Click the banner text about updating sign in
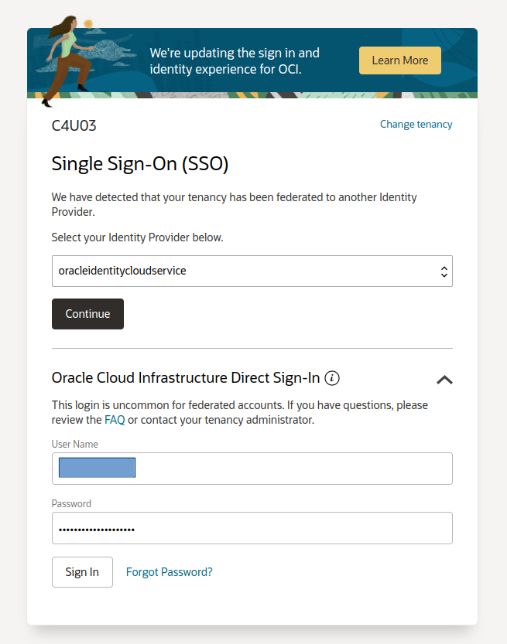The width and height of the screenshot is (507, 644). click(x=234, y=61)
